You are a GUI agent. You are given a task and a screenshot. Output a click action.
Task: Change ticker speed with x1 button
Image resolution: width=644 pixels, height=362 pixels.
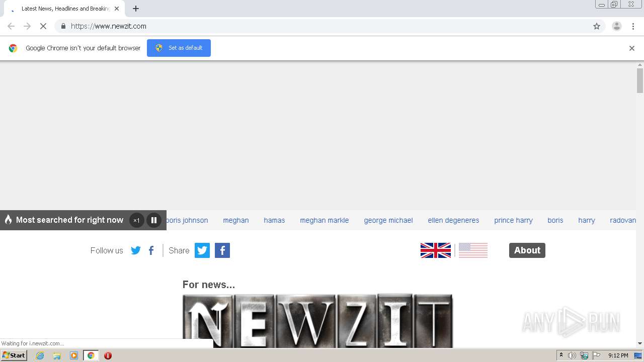tap(136, 220)
